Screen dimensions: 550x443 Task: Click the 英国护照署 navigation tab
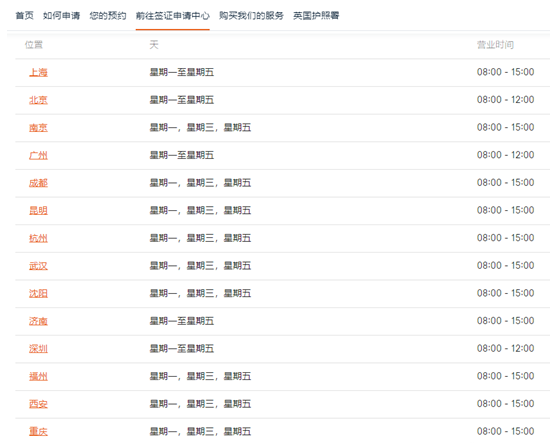click(x=316, y=15)
